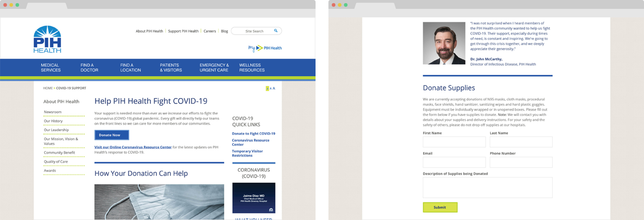Click the Jaime Diaz MD video thumbnail
This screenshot has height=220, width=644.
254,198
